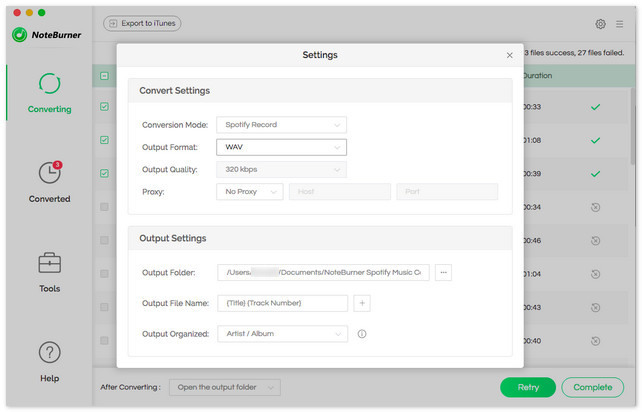Click failed status icon for 00:43 track
Screen dimensions: 642x412
pos(595,308)
